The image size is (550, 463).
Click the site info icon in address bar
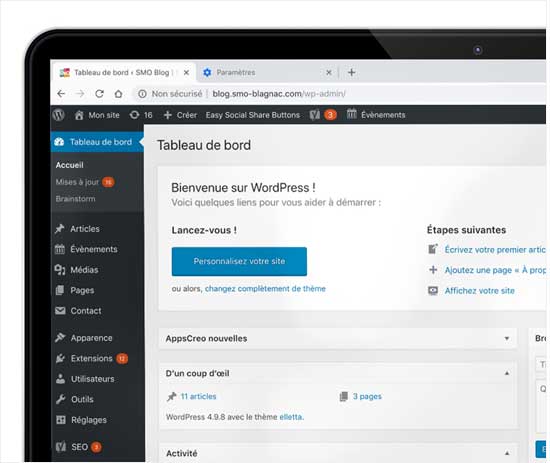point(142,94)
